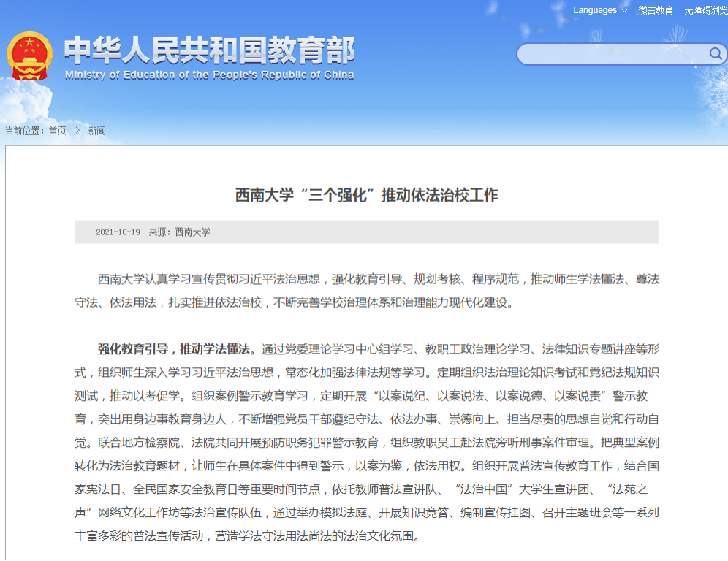Click the national emblem logo
Viewport: 728px width, 561px height.
click(29, 56)
